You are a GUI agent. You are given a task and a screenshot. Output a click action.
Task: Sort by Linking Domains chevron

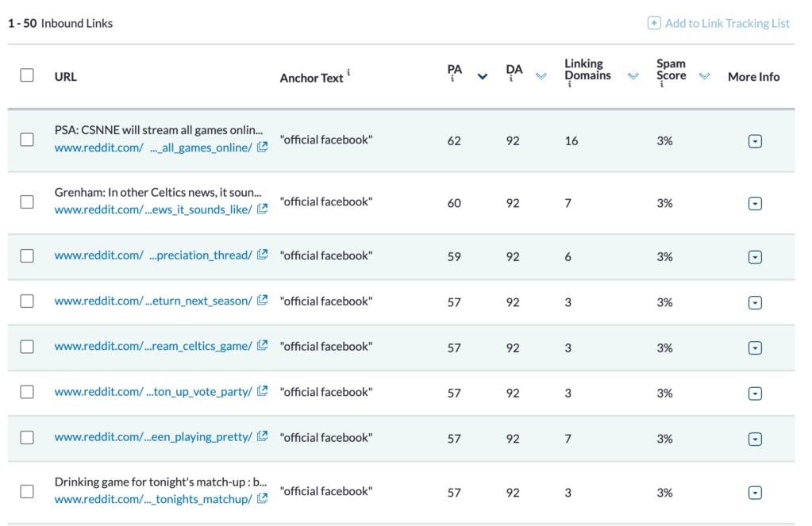coord(633,77)
